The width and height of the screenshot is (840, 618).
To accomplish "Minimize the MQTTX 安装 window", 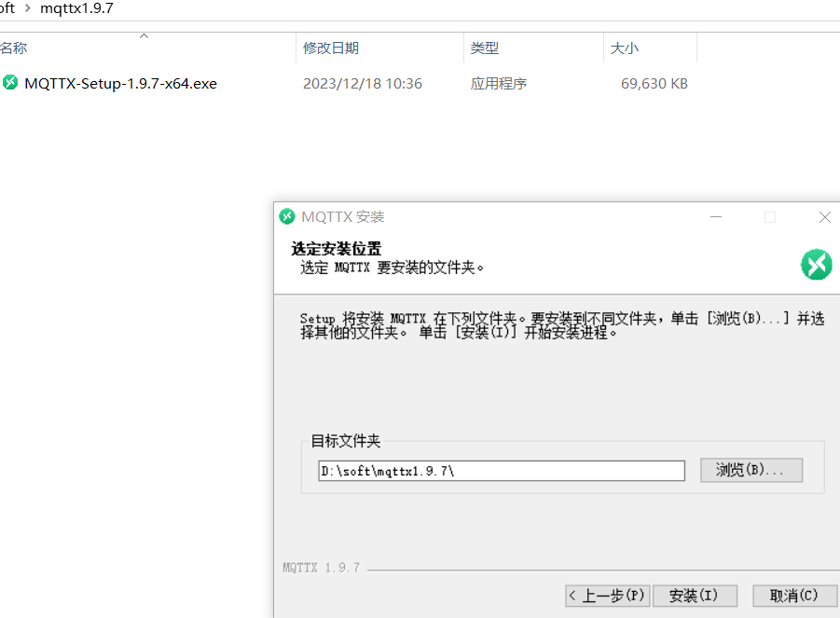I will 716,217.
